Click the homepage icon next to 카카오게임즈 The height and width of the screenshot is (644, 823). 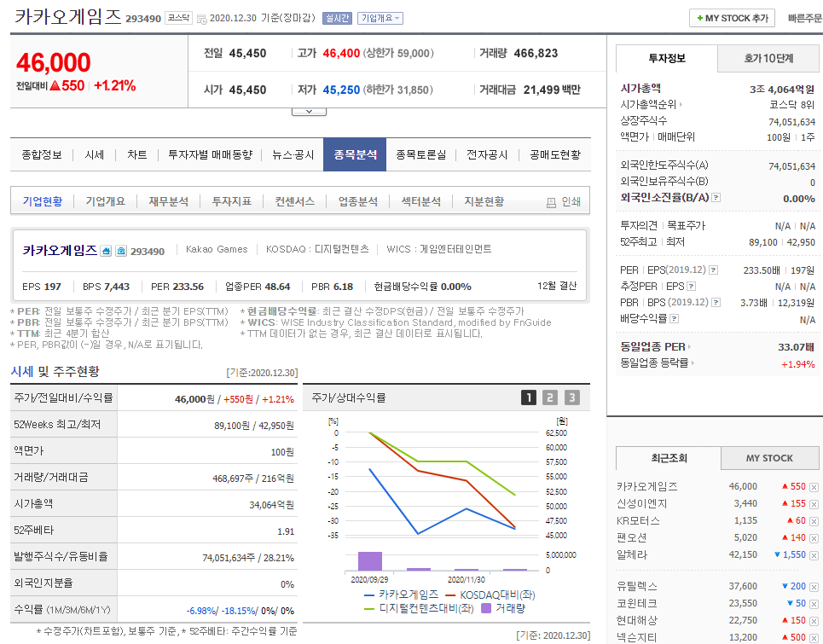coord(106,251)
